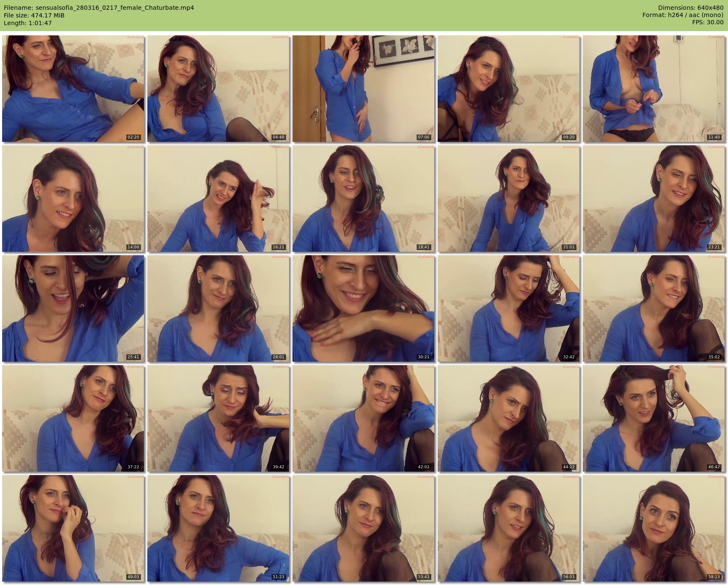Select the thumbnail stamped 16:21
The width and height of the screenshot is (728, 585).
pos(218,199)
